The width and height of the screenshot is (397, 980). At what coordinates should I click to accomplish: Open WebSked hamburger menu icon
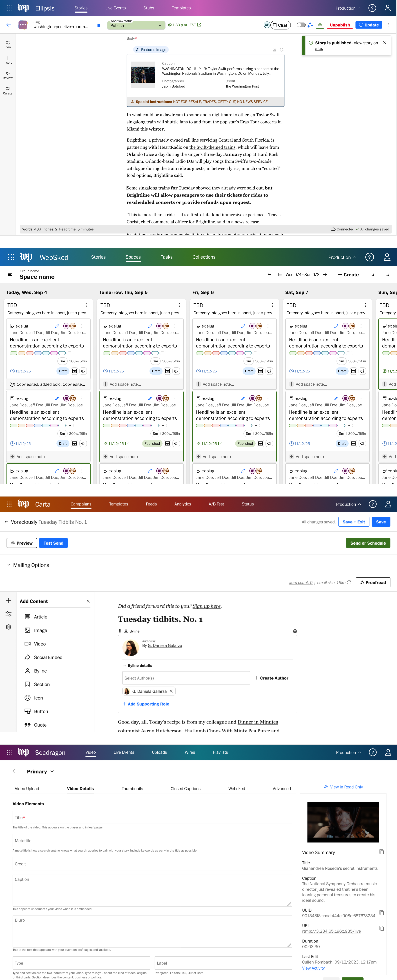(10, 275)
